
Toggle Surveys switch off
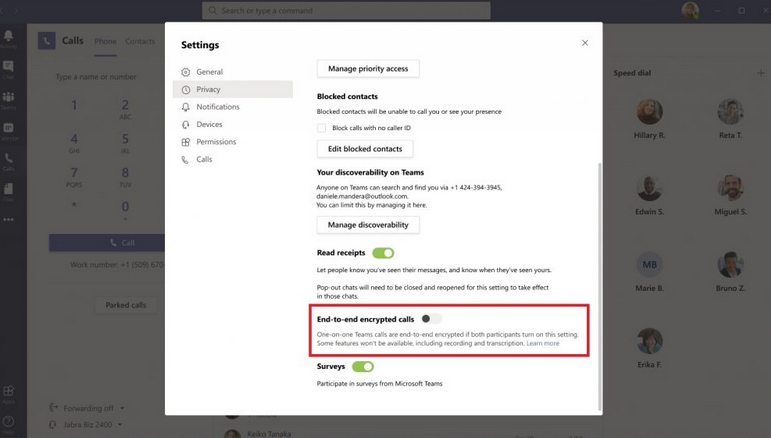[x=363, y=367]
